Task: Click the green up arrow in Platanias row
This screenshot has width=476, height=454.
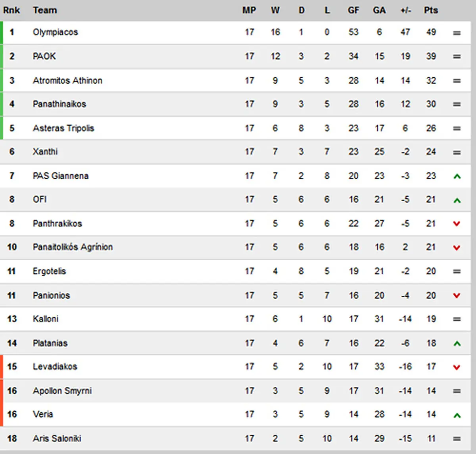Action: click(x=457, y=344)
